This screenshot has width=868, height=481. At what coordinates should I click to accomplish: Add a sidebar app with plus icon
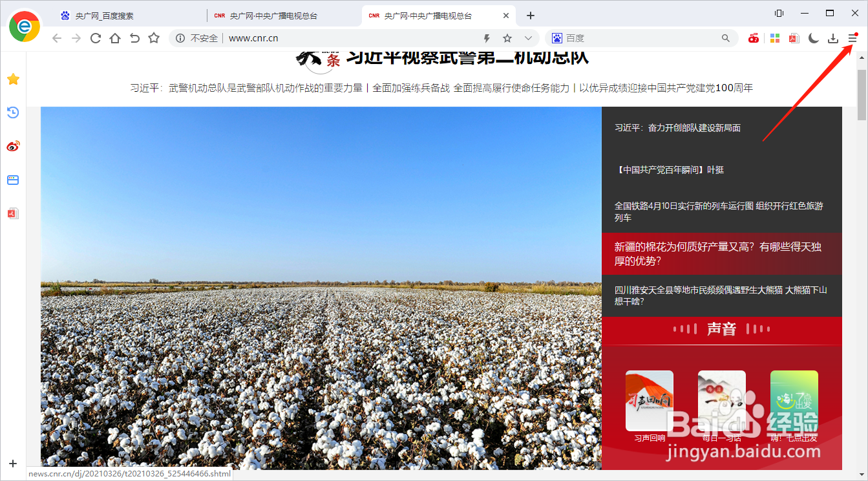point(13,464)
